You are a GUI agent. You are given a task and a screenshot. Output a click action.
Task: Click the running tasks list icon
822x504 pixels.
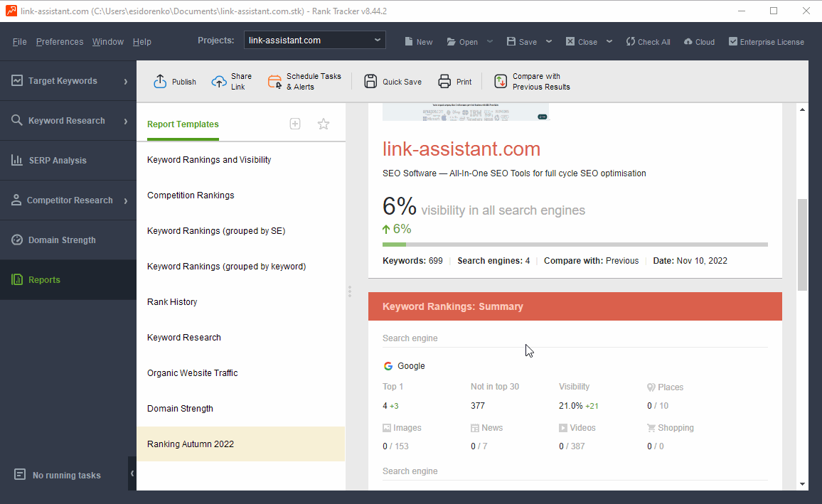point(20,474)
